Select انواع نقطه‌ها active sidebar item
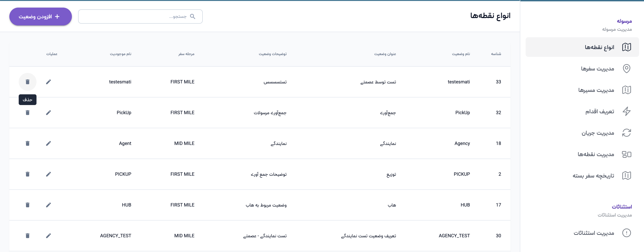The width and height of the screenshot is (644, 252). [x=599, y=47]
